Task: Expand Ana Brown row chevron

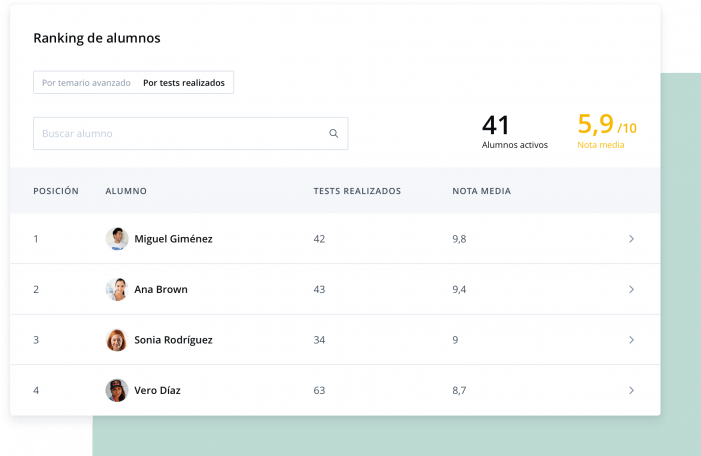Action: coord(631,289)
